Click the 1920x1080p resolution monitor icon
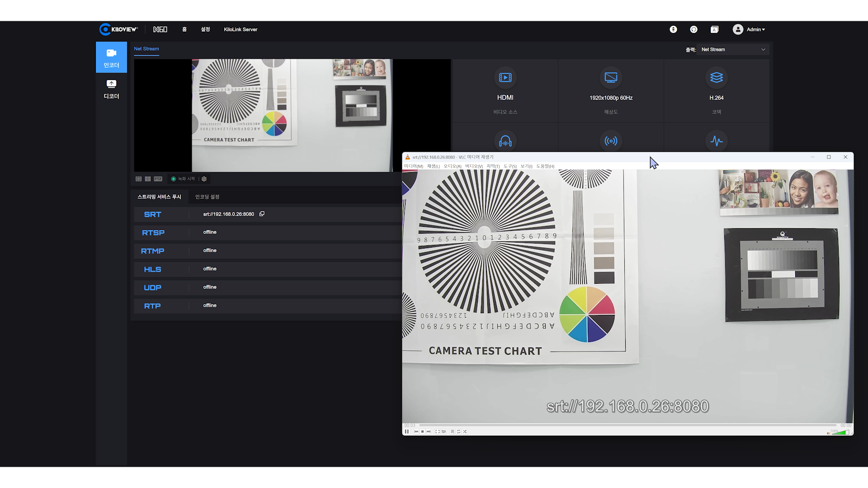This screenshot has width=868, height=488. (611, 78)
